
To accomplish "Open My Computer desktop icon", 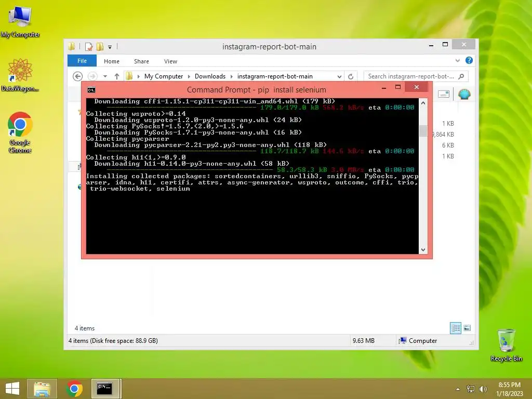I will [20, 22].
